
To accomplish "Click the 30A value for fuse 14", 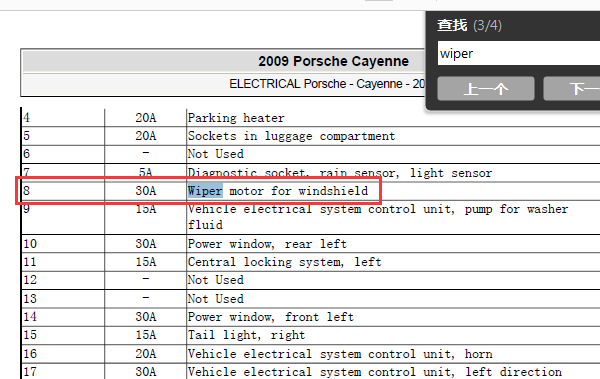I will (x=145, y=317).
